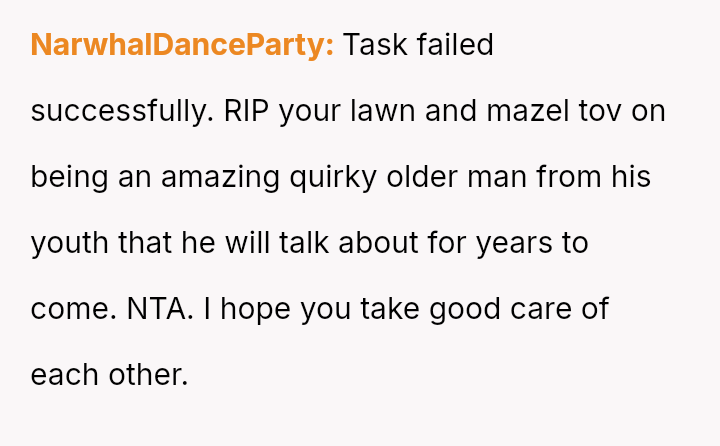Click the words "each other"
This screenshot has width=720, height=446.
click(108, 375)
